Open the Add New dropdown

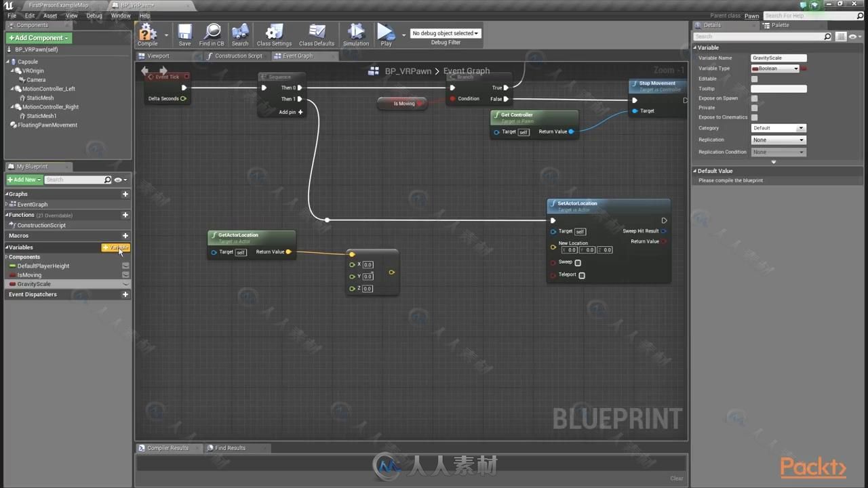[24, 180]
